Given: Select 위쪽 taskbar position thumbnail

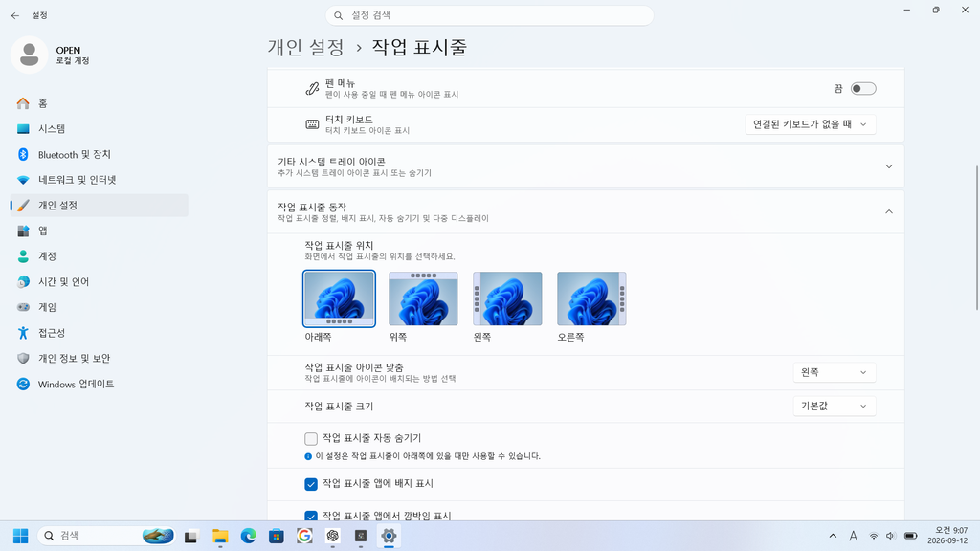Looking at the screenshot, I should [423, 298].
